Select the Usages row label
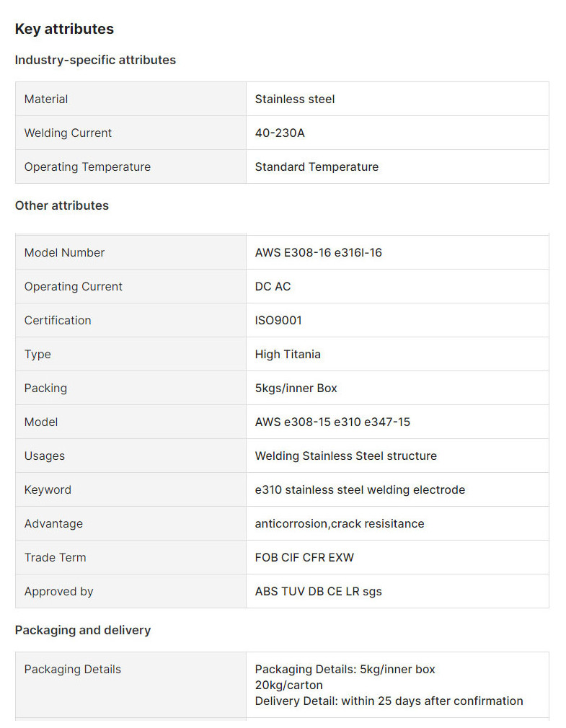The image size is (566, 728). pos(45,456)
